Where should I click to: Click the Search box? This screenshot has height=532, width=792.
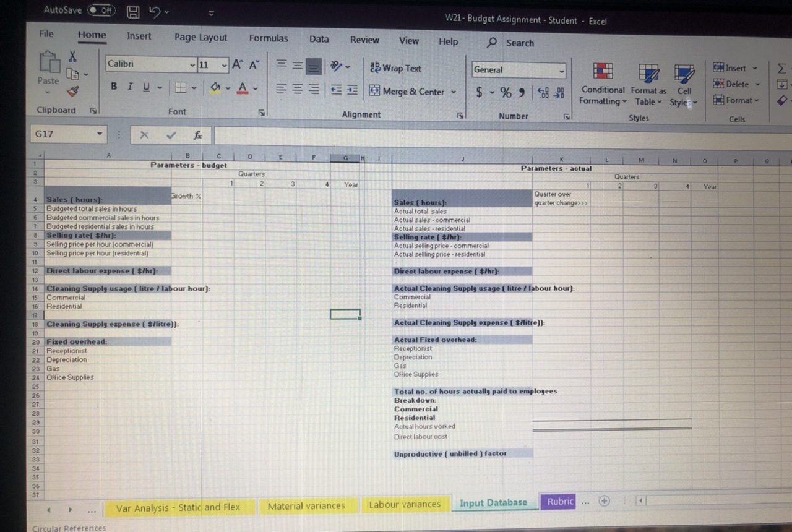point(519,43)
